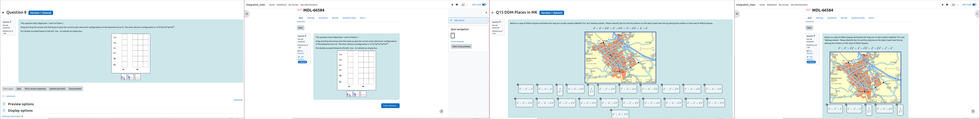Click Submit and finish button
Screen dimensions: 980x119
click(57, 89)
